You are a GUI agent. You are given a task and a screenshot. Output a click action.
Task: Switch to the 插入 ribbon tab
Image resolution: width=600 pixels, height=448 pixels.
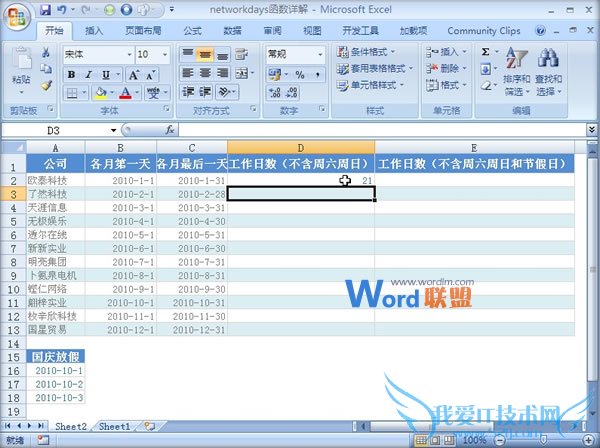94,31
